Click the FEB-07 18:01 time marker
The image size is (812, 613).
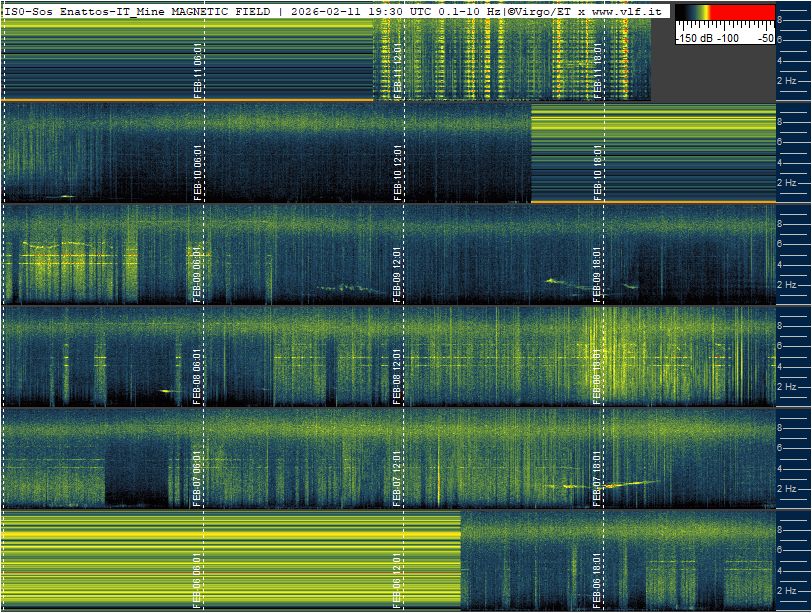[598, 478]
